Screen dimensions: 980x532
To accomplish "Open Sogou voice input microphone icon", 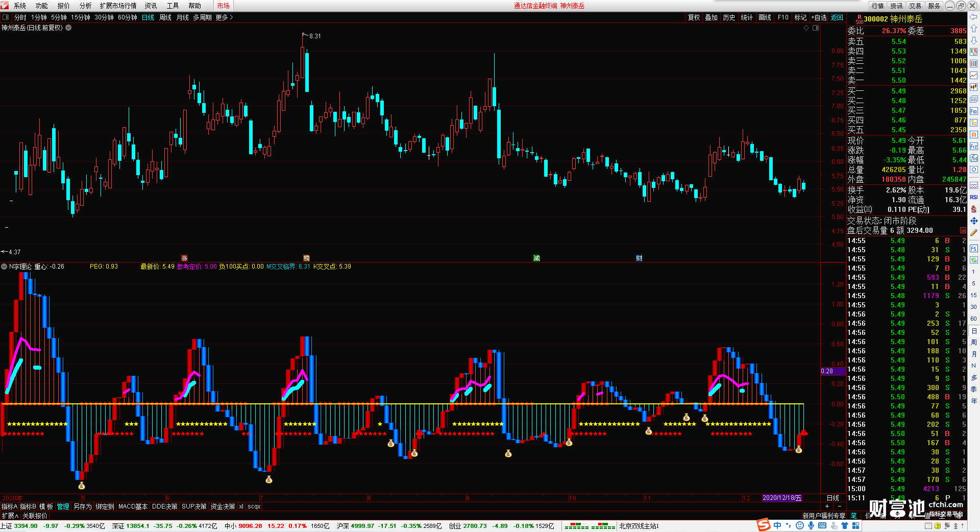I will [x=811, y=525].
